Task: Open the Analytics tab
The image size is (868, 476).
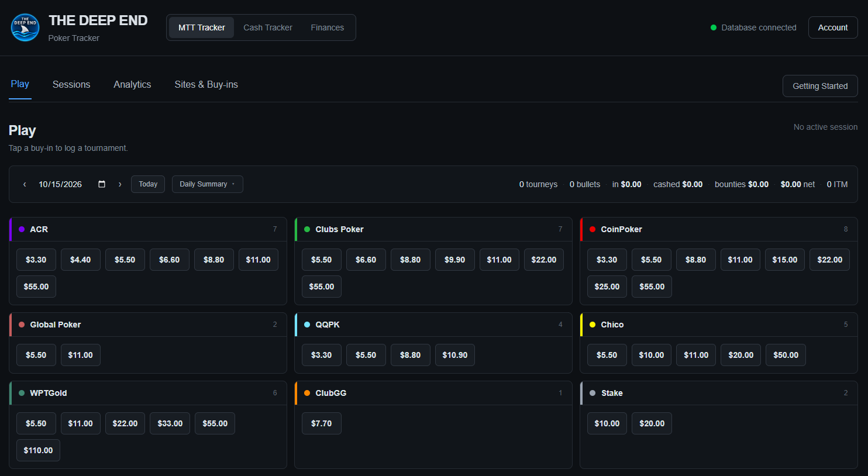Action: point(132,85)
